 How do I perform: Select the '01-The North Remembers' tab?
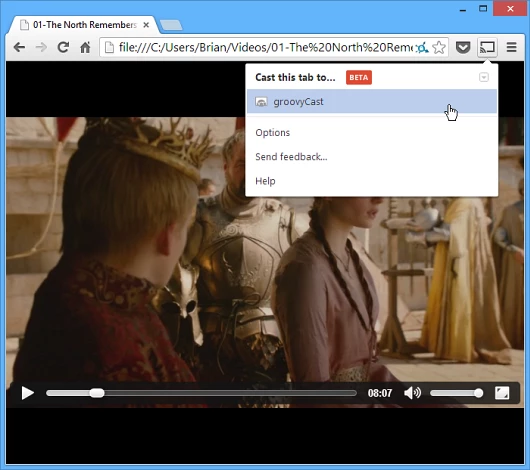pos(83,25)
